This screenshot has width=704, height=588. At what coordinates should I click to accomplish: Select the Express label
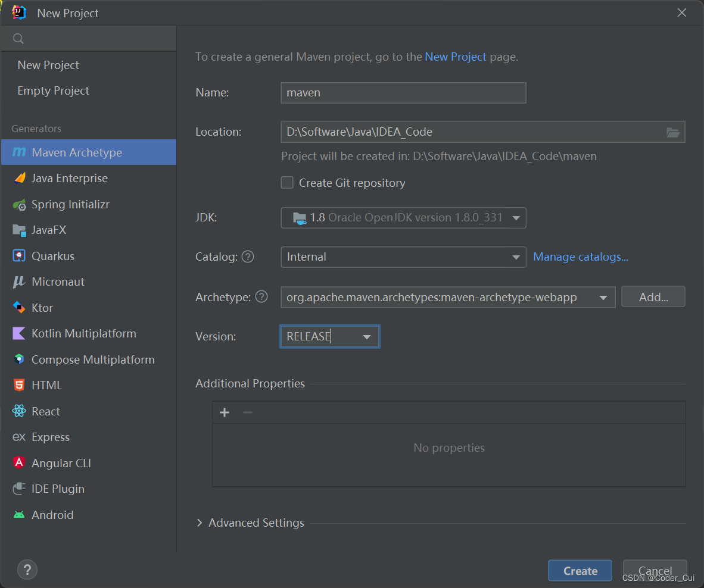click(x=51, y=437)
